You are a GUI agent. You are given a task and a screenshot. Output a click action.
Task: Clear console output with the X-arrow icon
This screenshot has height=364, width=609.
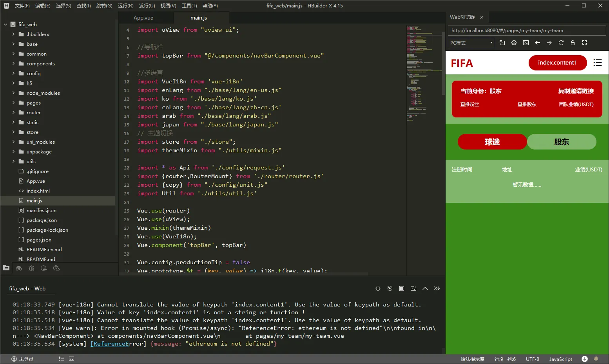[x=437, y=288]
